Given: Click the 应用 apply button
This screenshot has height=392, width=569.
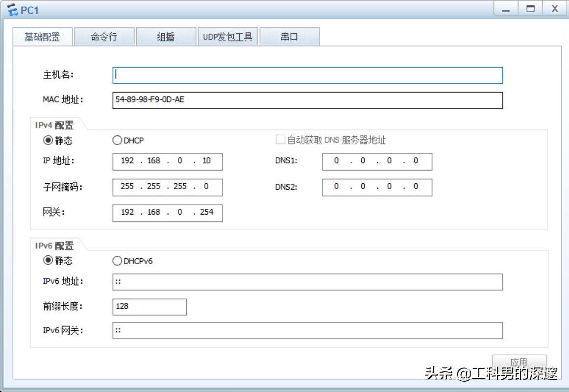Looking at the screenshot, I should click(x=520, y=362).
